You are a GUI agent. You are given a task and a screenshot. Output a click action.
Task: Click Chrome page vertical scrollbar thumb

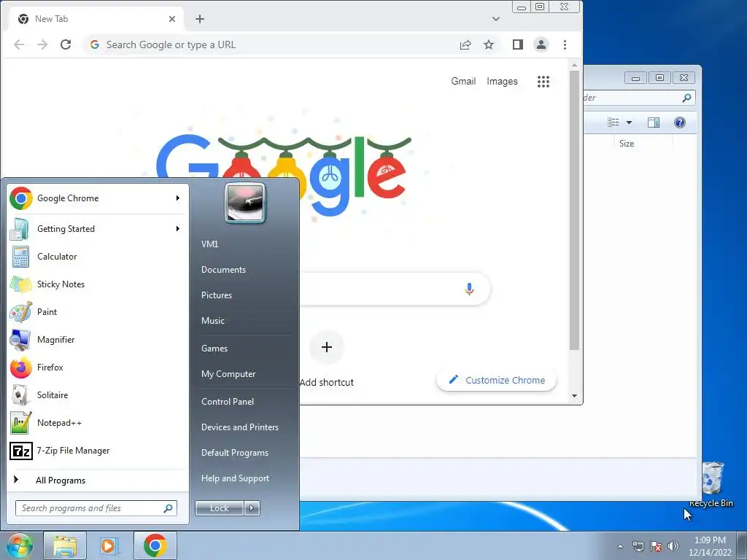tap(575, 211)
